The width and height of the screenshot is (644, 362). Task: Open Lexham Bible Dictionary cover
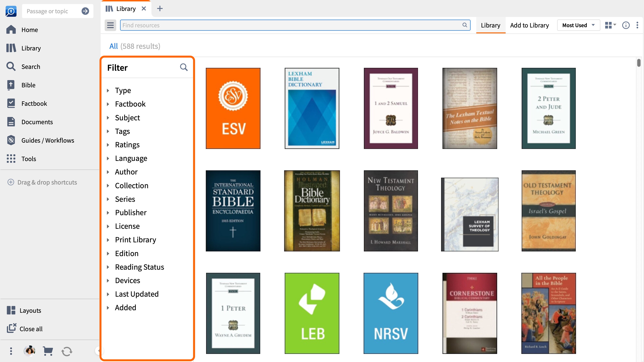(x=312, y=108)
